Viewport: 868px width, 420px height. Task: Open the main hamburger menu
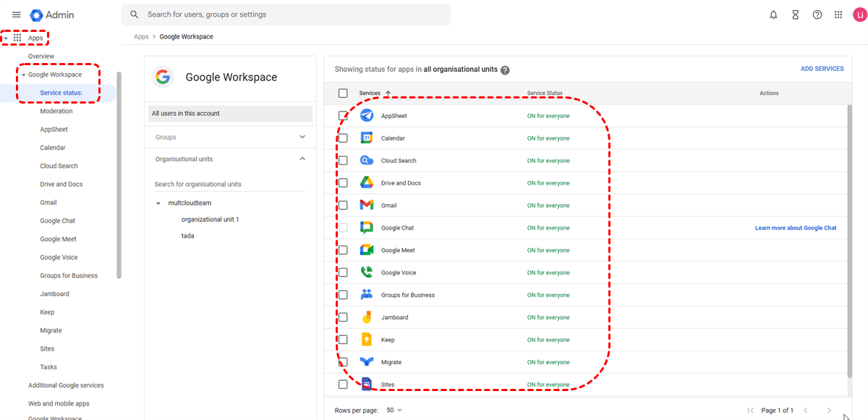click(x=16, y=14)
